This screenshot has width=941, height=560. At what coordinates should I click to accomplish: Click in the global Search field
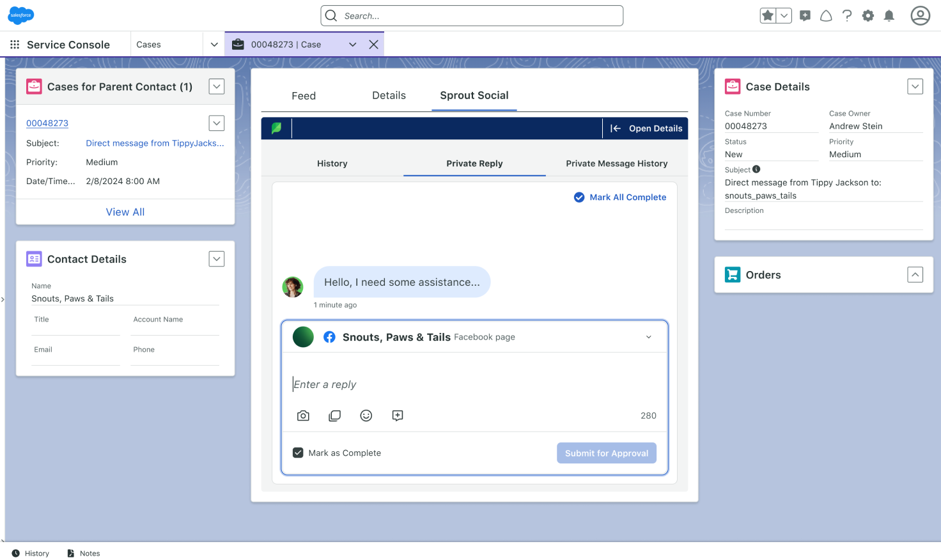(472, 16)
